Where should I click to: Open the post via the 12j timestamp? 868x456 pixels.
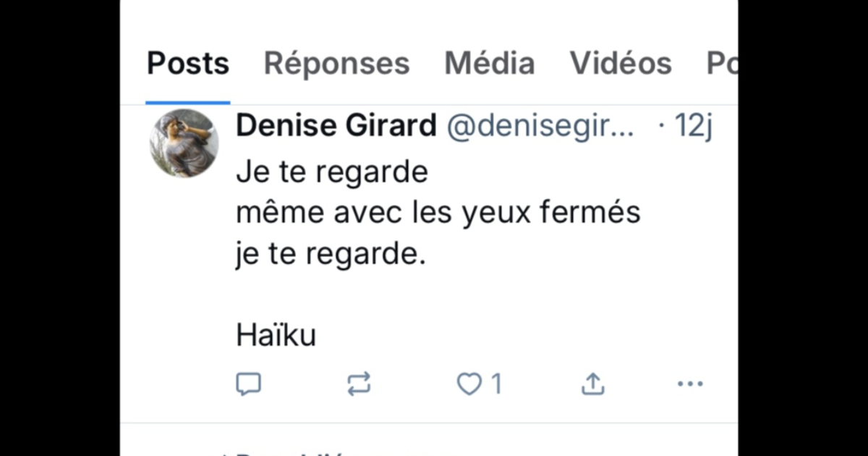[694, 127]
